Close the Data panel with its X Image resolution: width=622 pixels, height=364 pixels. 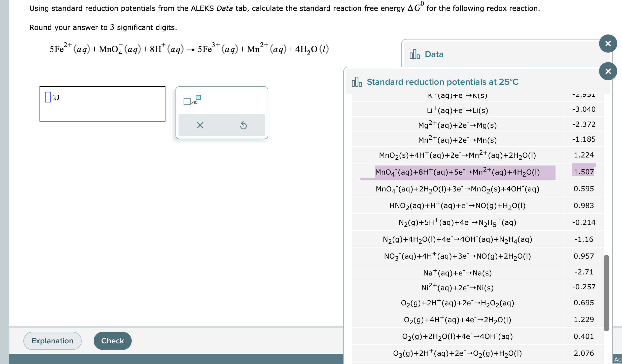pyautogui.click(x=608, y=44)
